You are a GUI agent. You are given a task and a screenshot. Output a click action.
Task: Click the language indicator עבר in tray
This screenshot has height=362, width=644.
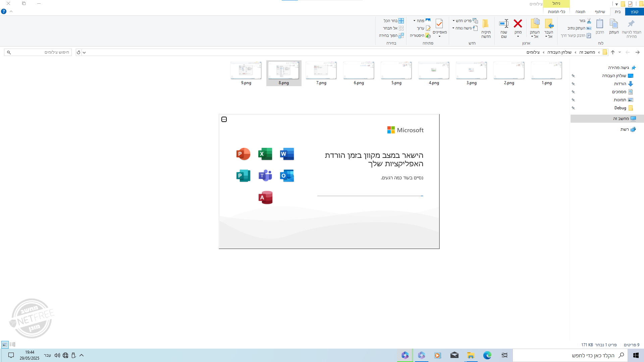point(47,355)
